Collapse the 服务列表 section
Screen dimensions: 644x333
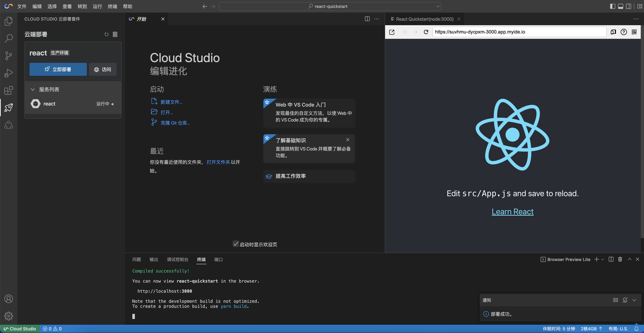click(x=33, y=89)
